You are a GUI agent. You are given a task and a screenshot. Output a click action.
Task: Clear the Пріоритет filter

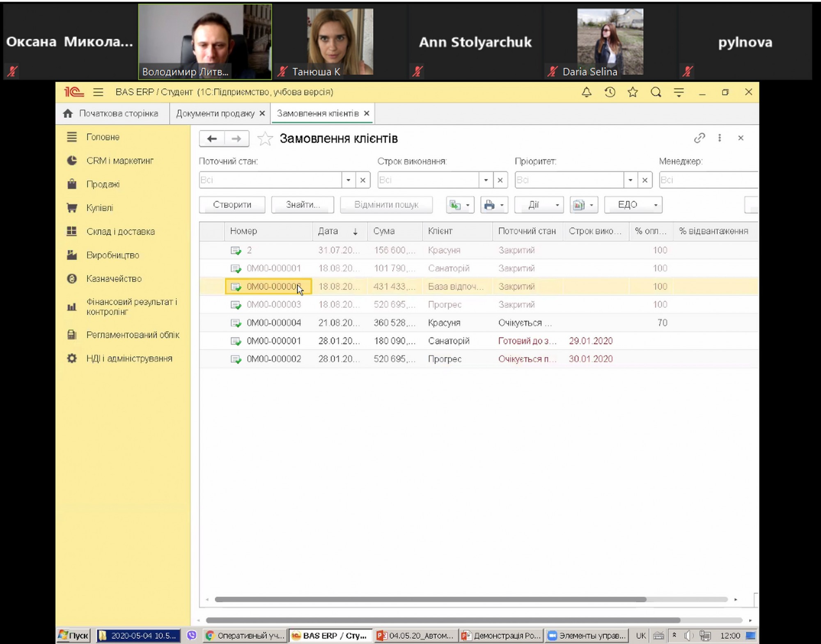pos(645,180)
